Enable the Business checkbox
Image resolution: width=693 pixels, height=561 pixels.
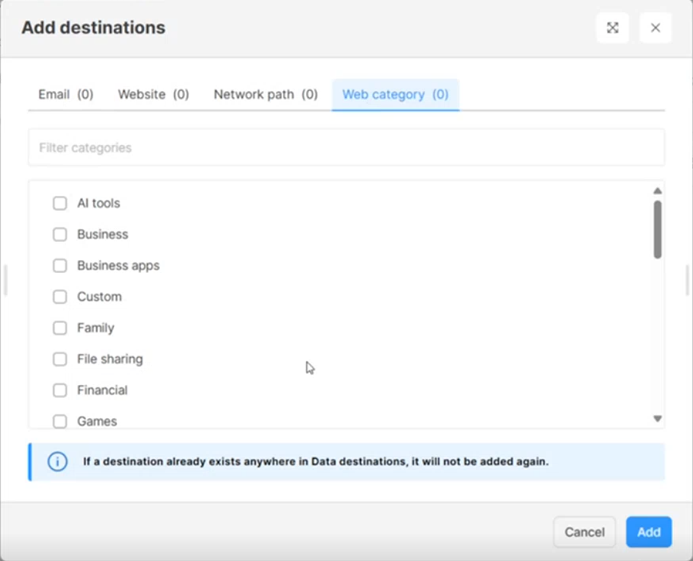click(x=60, y=234)
